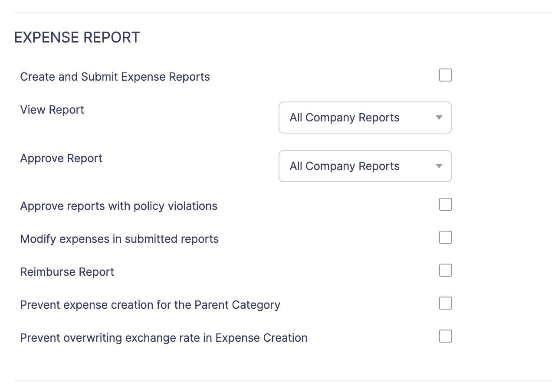Click 'Modify expenses in submitted reports' label
Image resolution: width=558 pixels, height=392 pixels.
tap(119, 239)
